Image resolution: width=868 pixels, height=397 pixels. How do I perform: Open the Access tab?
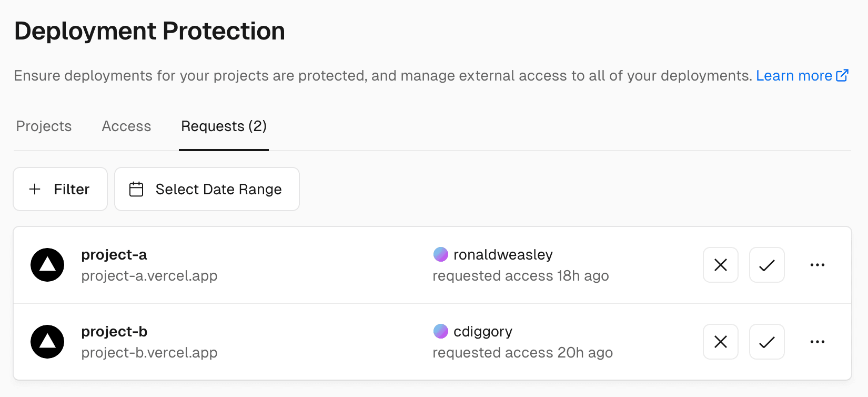pyautogui.click(x=126, y=126)
